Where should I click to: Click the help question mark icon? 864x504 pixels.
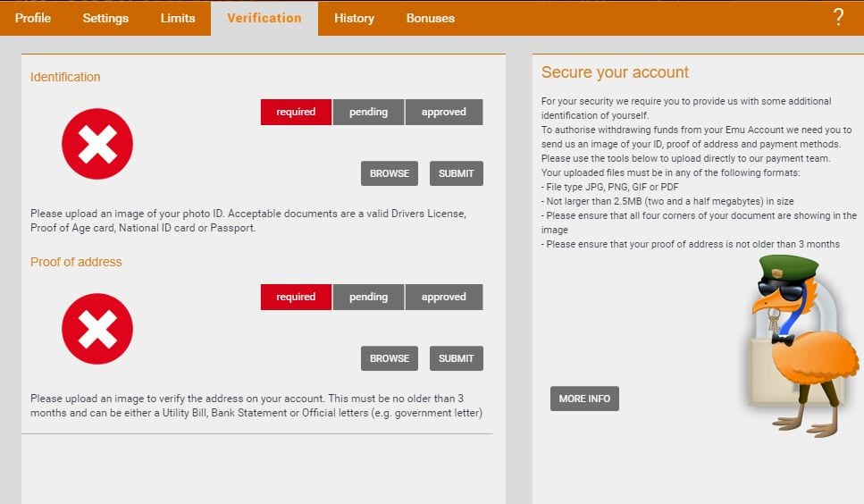pyautogui.click(x=838, y=18)
